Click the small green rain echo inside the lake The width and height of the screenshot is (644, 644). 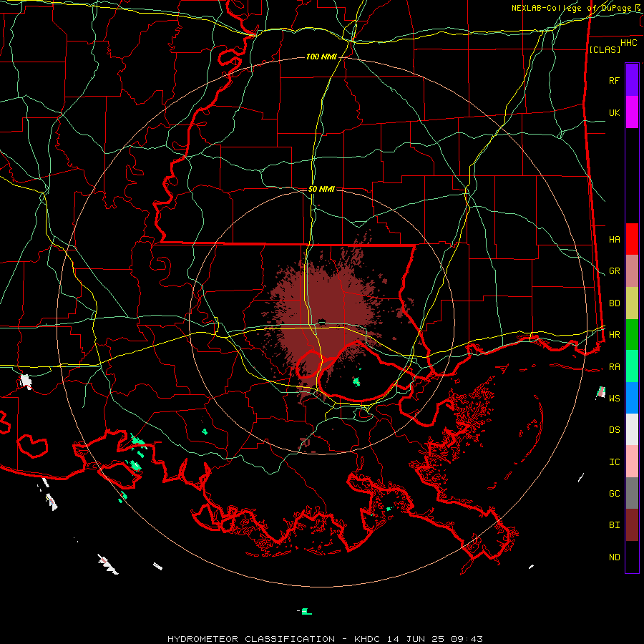356,382
